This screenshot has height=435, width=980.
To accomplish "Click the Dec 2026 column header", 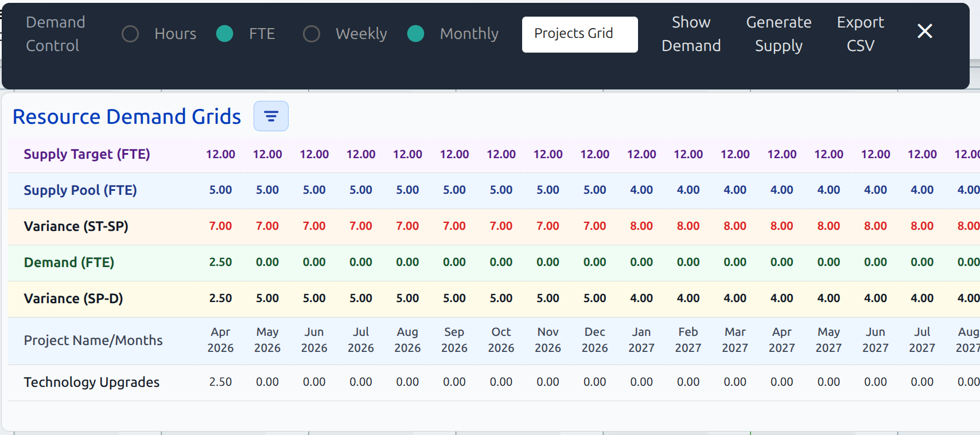I will click(595, 340).
